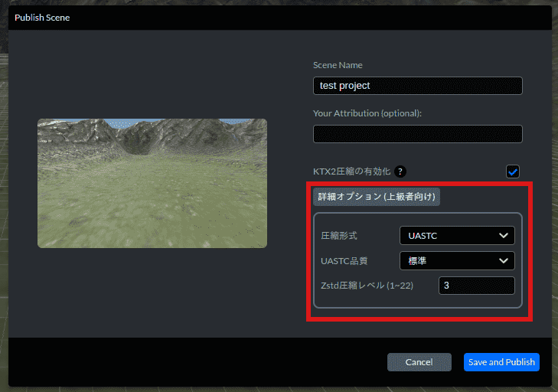Screen dimensions: 558x392
Task: Click the Cancel button
Action: [419, 362]
